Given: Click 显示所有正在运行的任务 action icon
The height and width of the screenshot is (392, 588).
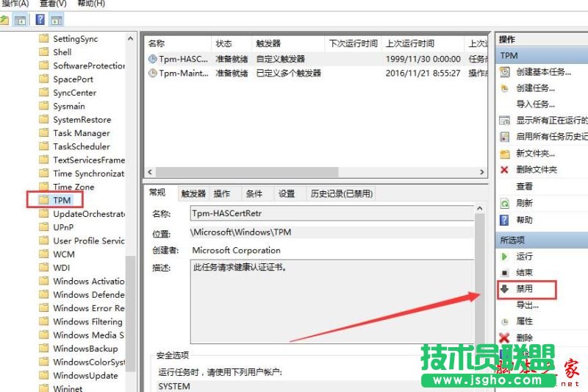Looking at the screenshot, I should 505,121.
